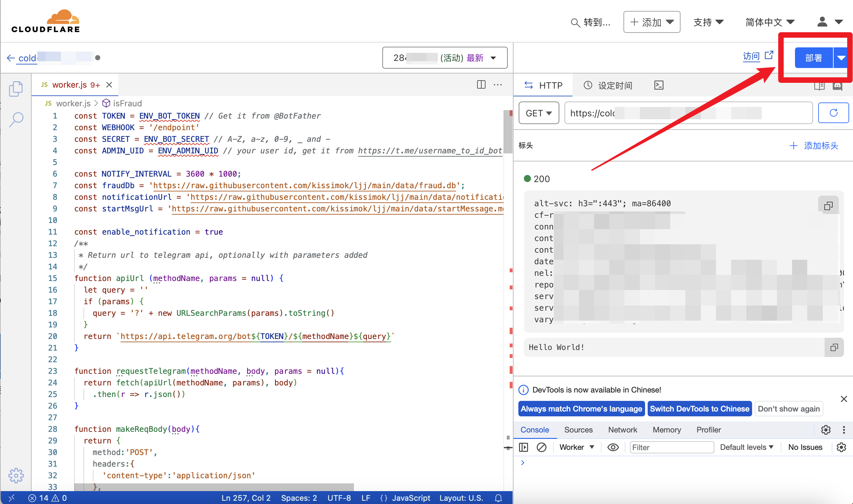Click the isFraud breadcrumb item

(x=122, y=103)
